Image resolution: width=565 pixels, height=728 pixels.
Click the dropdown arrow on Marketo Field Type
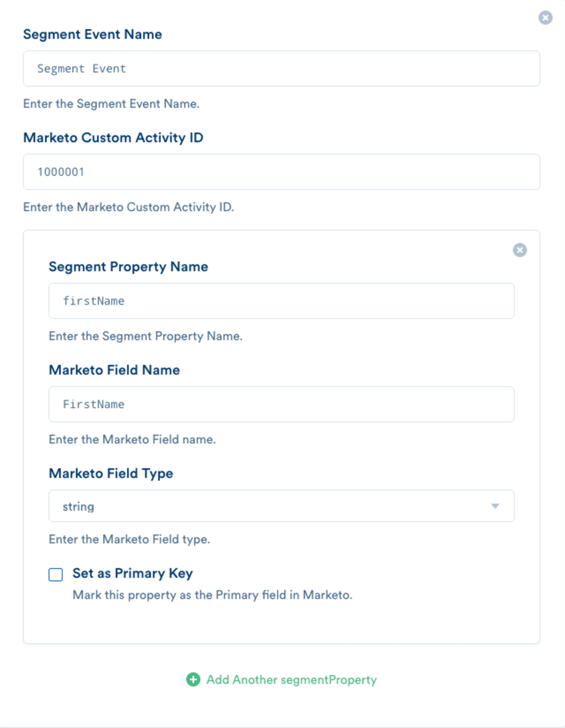495,506
